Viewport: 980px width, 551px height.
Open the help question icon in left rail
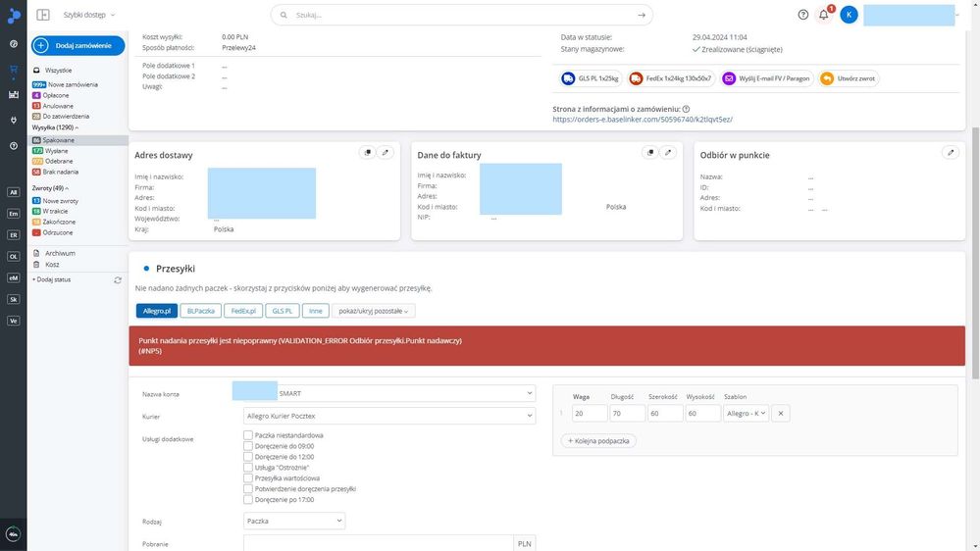point(13,145)
